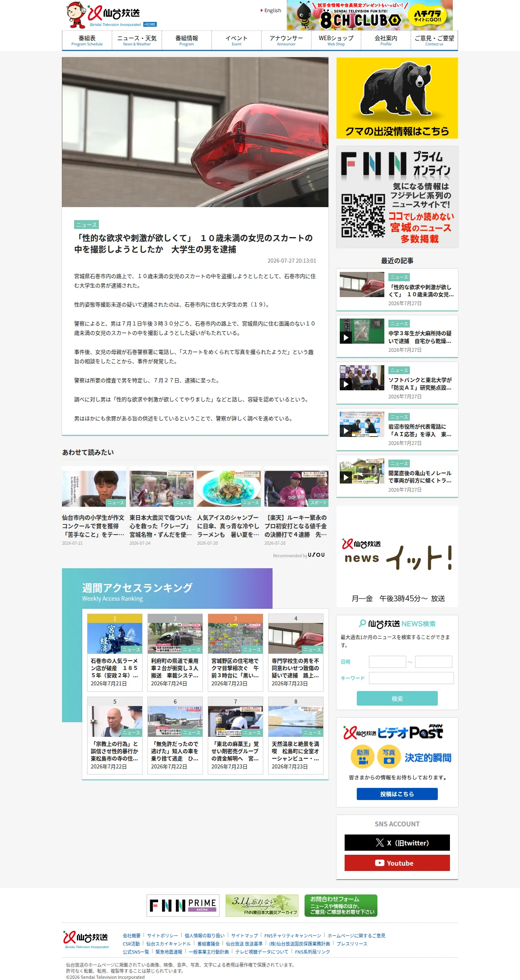Play the ソフトバンクと東北大学 video thumbnail
The image size is (520, 980).
click(362, 378)
